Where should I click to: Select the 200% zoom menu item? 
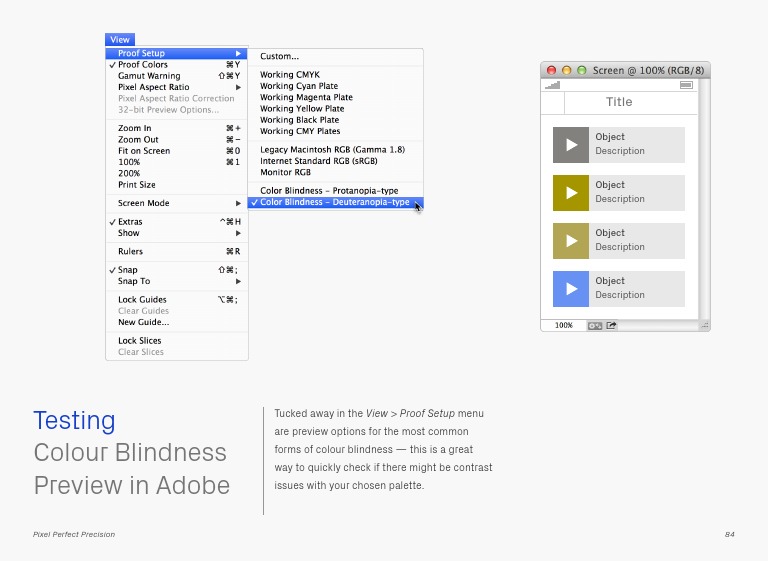coord(176,173)
